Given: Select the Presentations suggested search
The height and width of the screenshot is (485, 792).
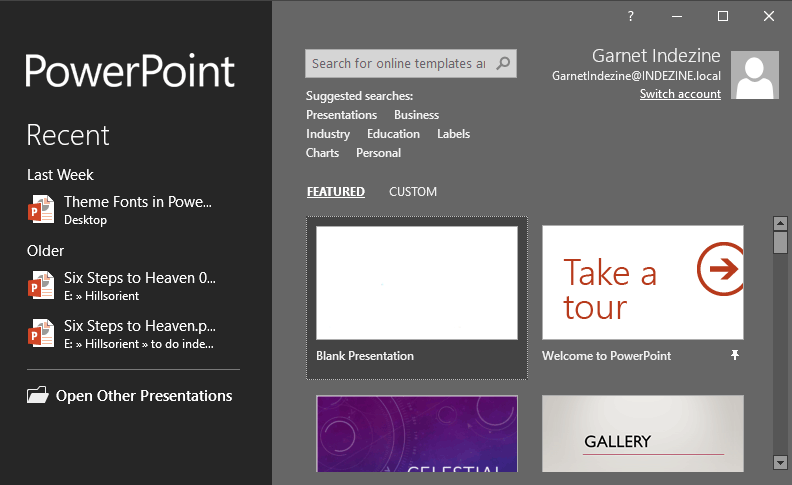Looking at the screenshot, I should coord(341,115).
